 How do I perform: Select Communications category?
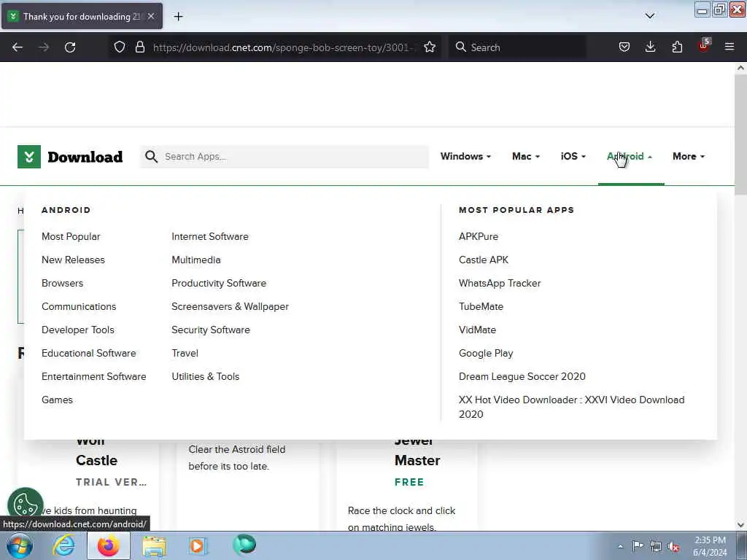[79, 307]
